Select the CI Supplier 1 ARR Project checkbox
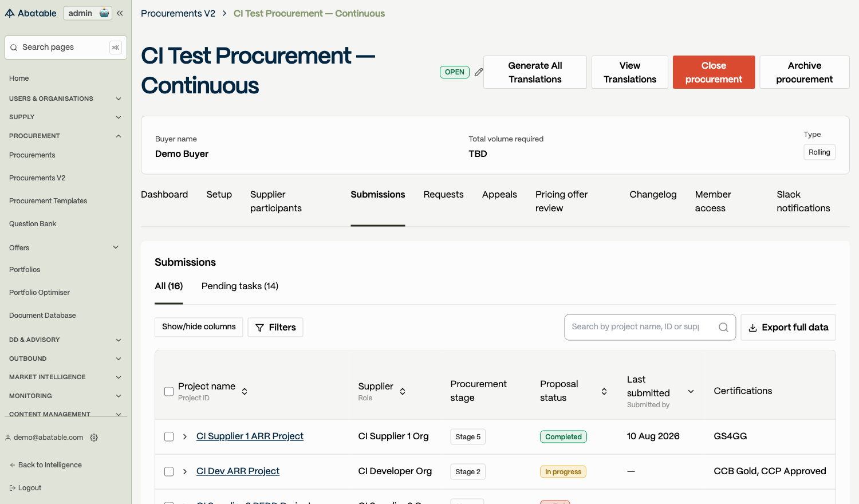 tap(169, 437)
